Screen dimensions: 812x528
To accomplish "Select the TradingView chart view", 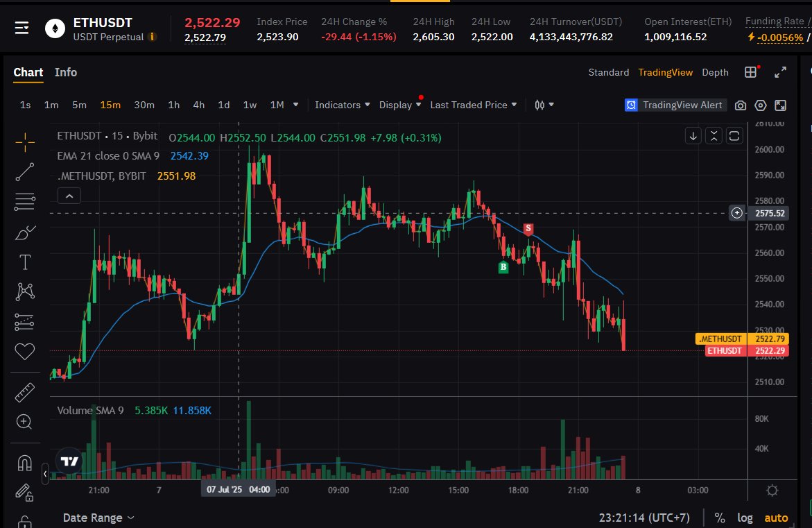I will point(665,73).
